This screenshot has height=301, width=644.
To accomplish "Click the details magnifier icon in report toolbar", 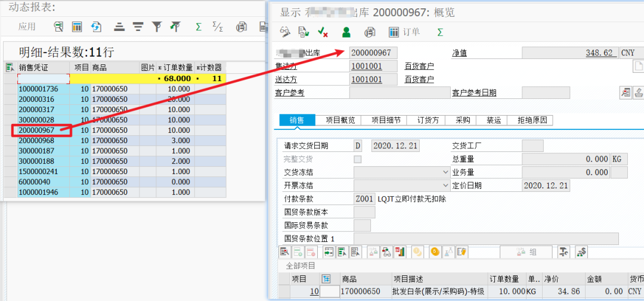I will coord(58,27).
